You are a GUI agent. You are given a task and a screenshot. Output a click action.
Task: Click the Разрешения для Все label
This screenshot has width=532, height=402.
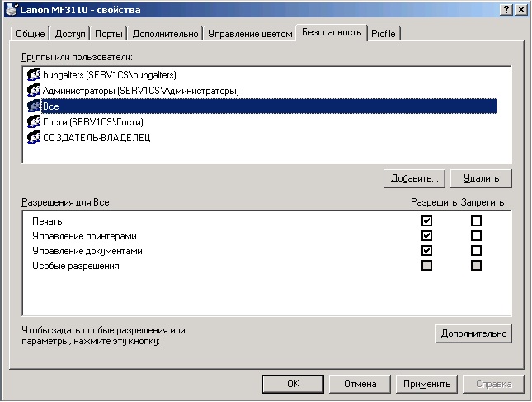(x=65, y=202)
